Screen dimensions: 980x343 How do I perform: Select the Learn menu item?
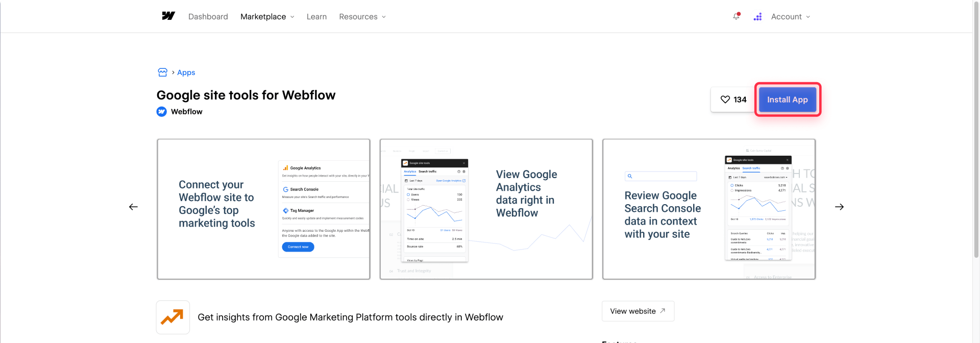(316, 16)
